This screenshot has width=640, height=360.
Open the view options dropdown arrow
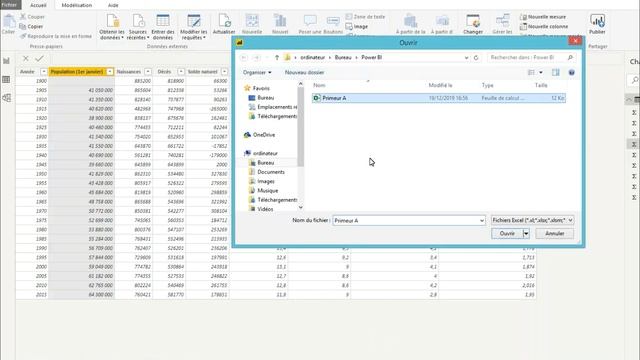pos(541,72)
